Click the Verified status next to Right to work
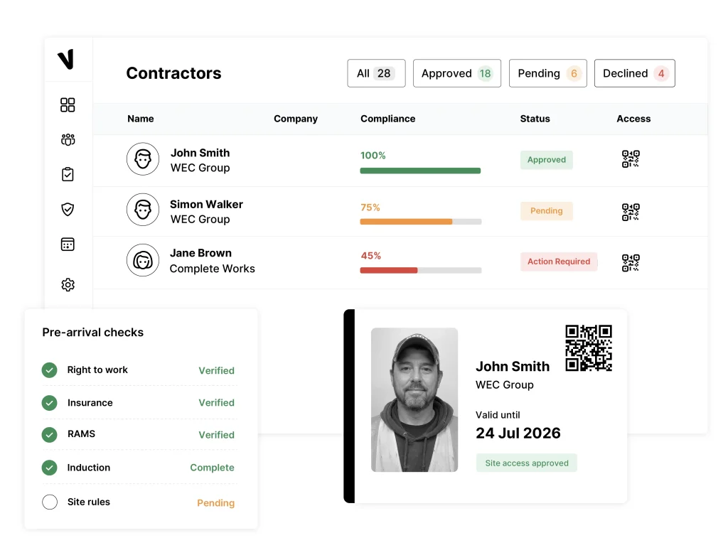The image size is (728, 560). [x=216, y=371]
